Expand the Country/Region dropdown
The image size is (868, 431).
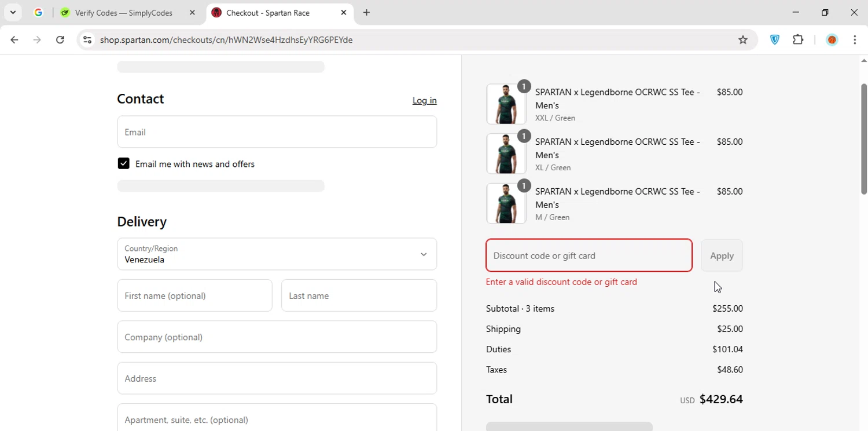click(277, 254)
